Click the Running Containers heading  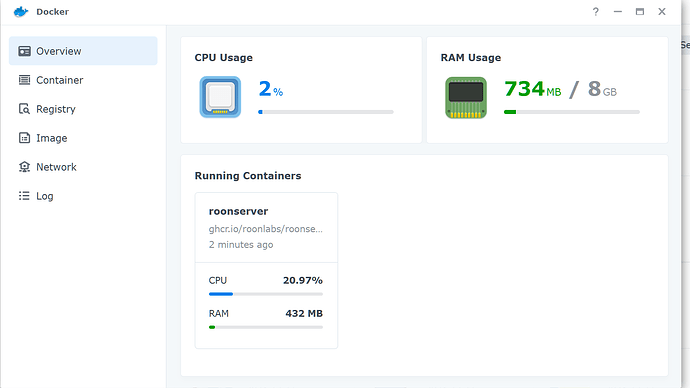coord(248,176)
